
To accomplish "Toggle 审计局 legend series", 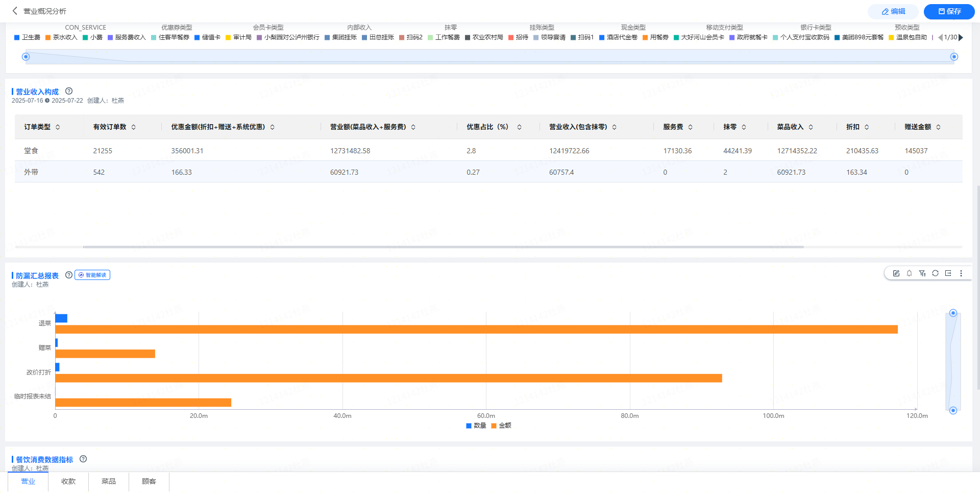I will pyautogui.click(x=238, y=37).
